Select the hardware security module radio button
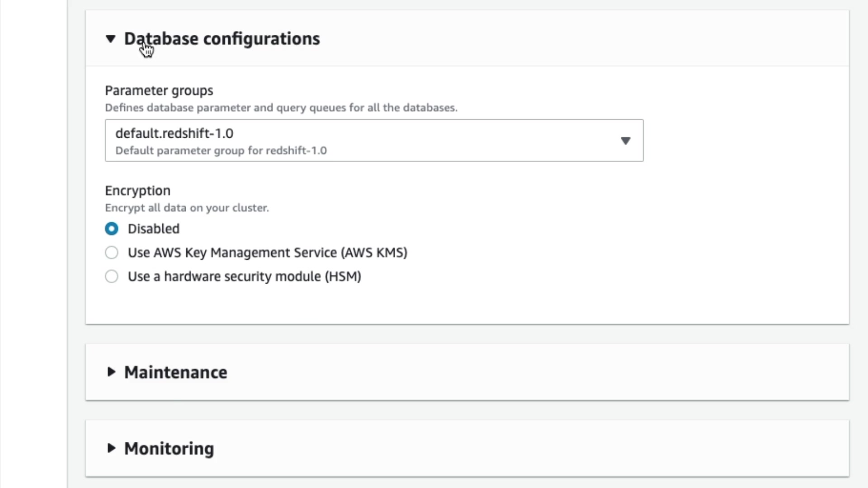Viewport: 868px width, 488px height. [x=112, y=276]
